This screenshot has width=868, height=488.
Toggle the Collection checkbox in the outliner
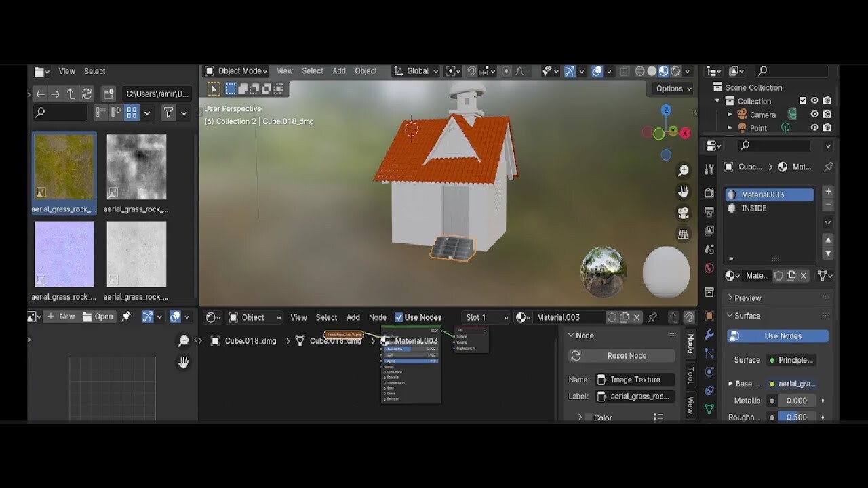click(804, 100)
